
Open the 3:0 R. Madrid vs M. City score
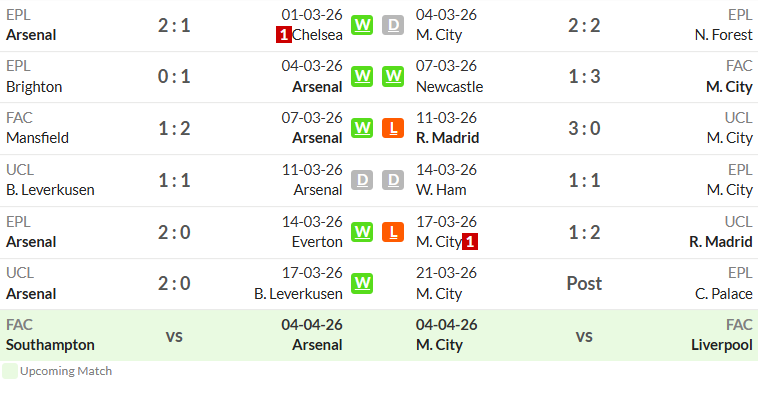tap(584, 129)
